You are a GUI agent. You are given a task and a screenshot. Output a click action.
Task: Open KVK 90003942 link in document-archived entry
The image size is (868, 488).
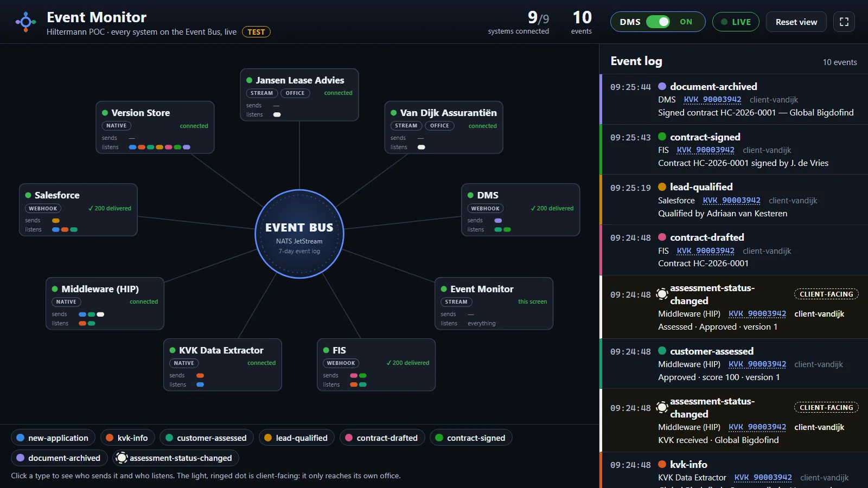click(x=712, y=100)
